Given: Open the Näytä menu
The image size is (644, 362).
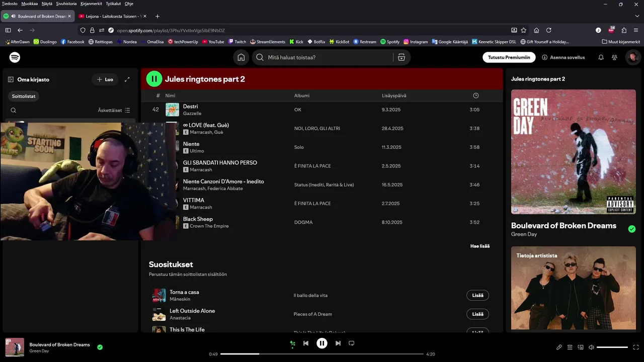Looking at the screenshot, I should pyautogui.click(x=47, y=4).
